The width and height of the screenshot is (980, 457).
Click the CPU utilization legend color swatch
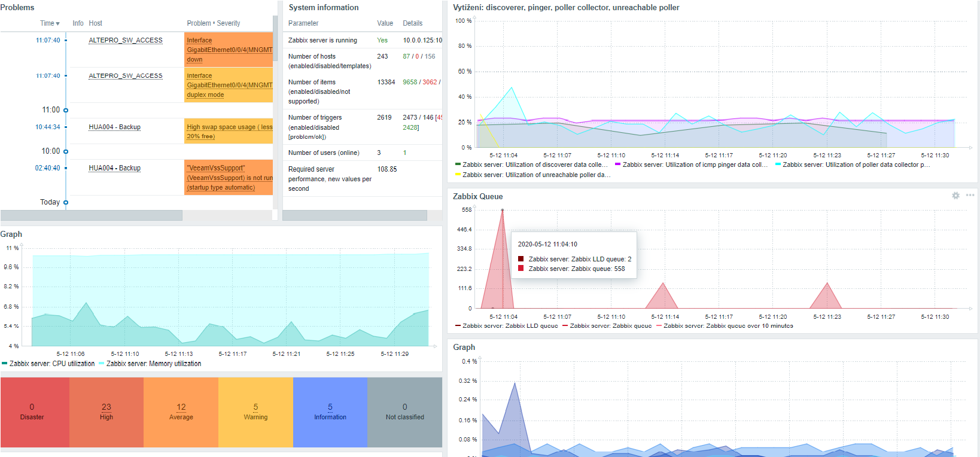tap(5, 364)
